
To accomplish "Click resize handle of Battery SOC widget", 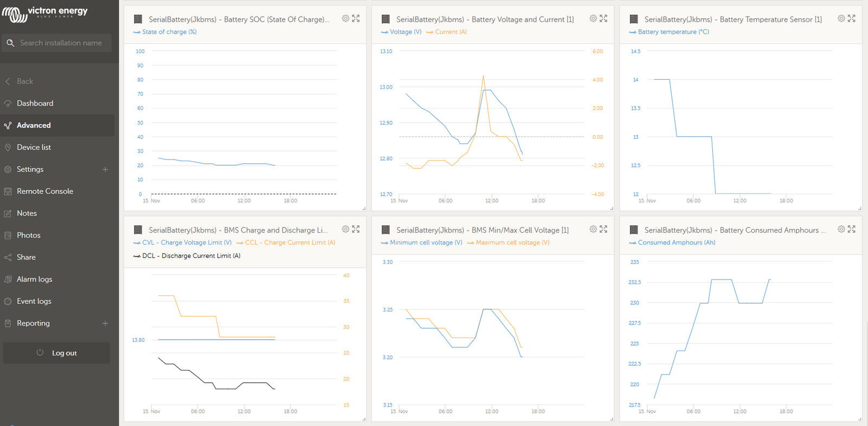I will tap(363, 208).
